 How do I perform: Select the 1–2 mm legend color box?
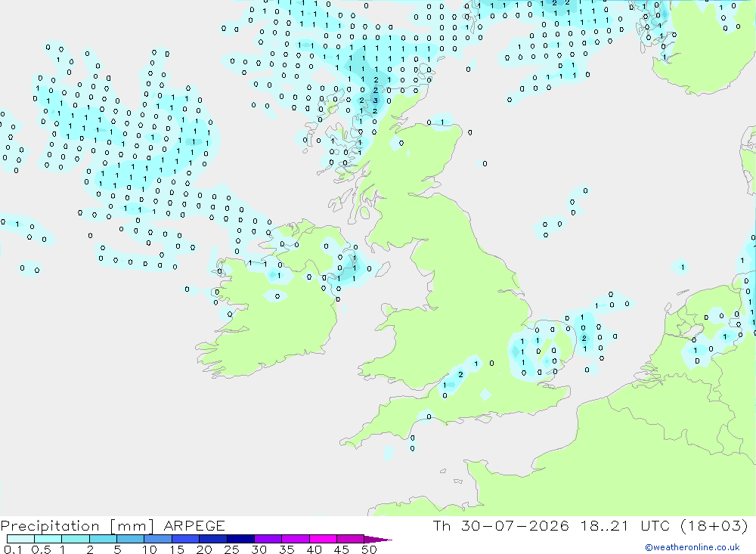[76, 539]
